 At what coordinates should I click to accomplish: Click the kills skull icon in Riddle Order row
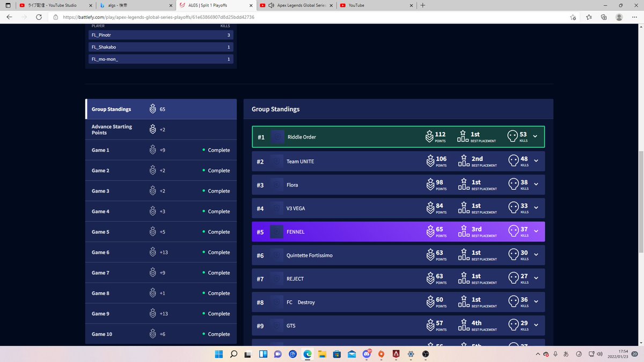click(x=513, y=136)
